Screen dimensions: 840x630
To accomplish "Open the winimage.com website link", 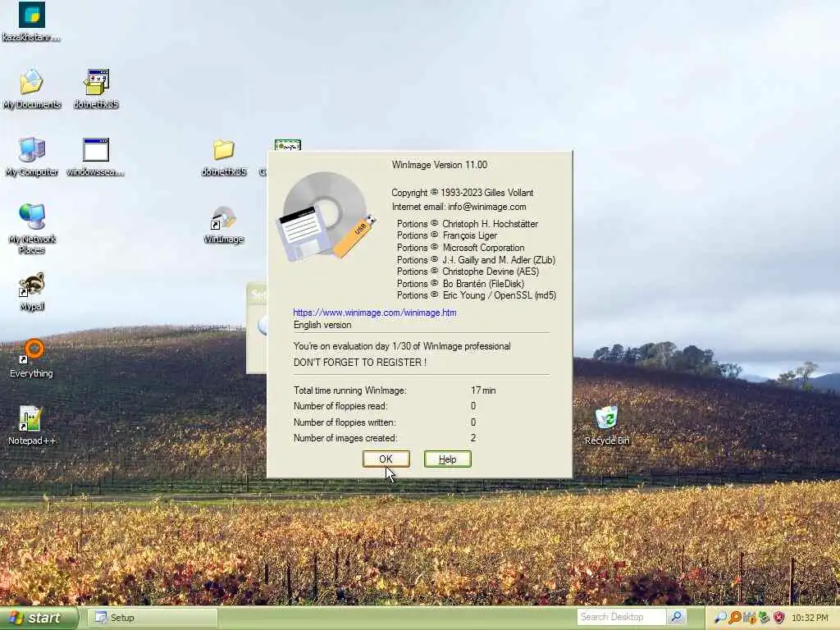I will 374,313.
